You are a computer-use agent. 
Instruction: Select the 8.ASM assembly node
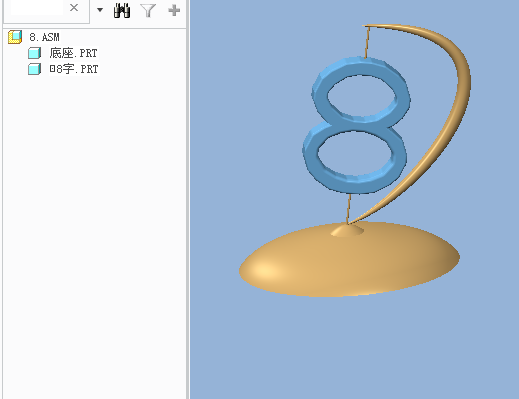pyautogui.click(x=44, y=37)
